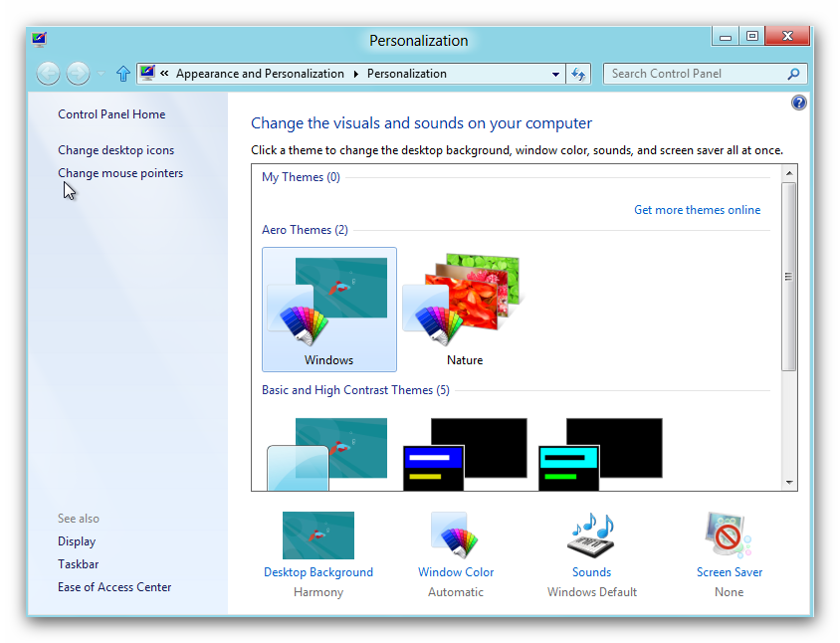Click the Harmony background label

[318, 592]
